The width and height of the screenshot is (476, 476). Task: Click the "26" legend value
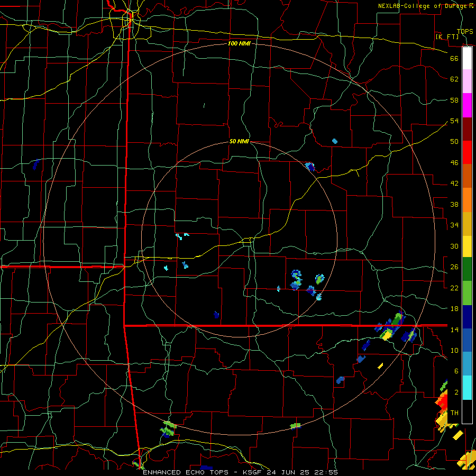[454, 267]
